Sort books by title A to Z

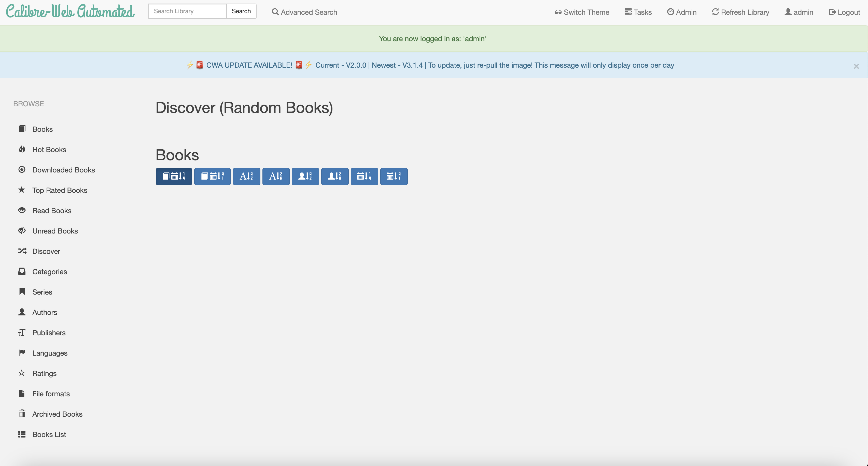point(246,176)
